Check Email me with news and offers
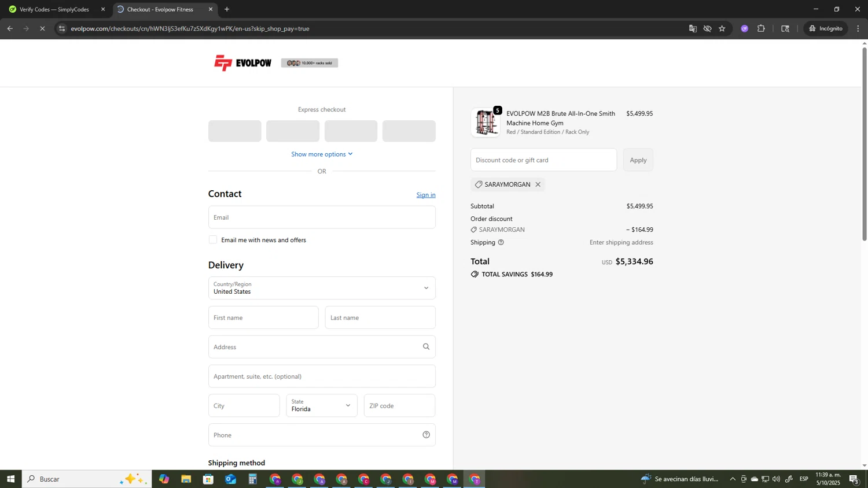Image resolution: width=868 pixels, height=488 pixels. (x=213, y=239)
